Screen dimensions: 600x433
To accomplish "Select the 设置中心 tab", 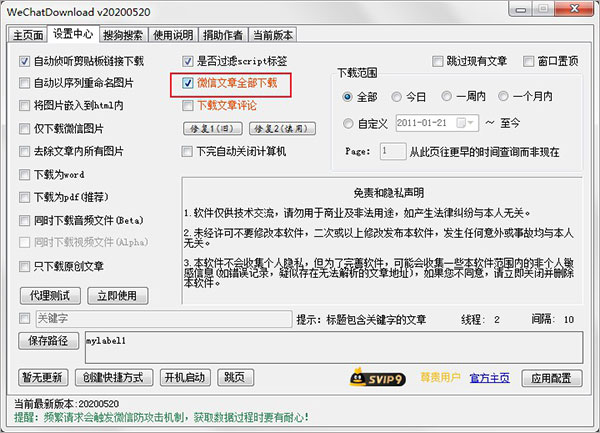I will 73,34.
